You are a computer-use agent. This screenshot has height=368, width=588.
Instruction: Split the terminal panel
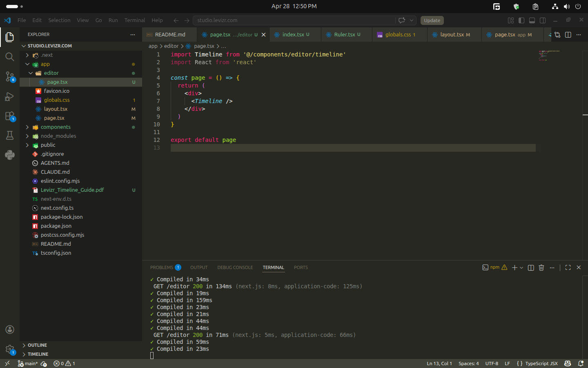pyautogui.click(x=531, y=267)
